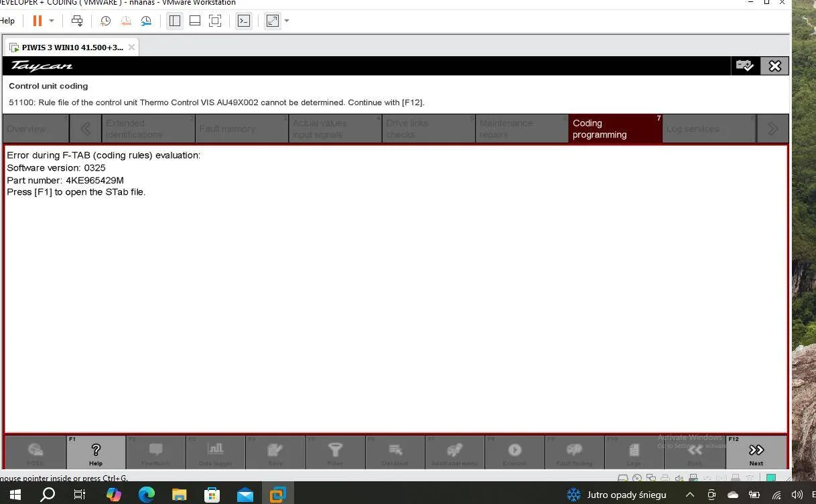Close the PIWIS 3 WIN10 tab
The height and width of the screenshot is (504, 816).
[132, 47]
